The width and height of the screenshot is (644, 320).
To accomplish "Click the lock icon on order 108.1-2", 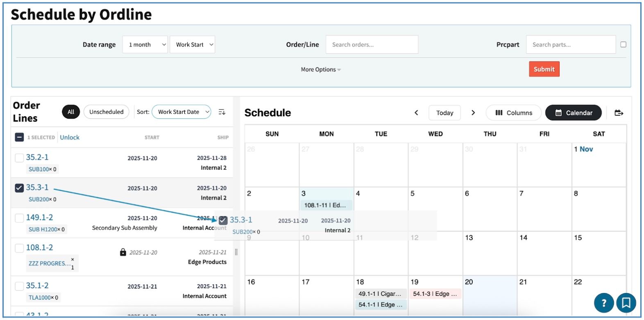I will tap(123, 252).
